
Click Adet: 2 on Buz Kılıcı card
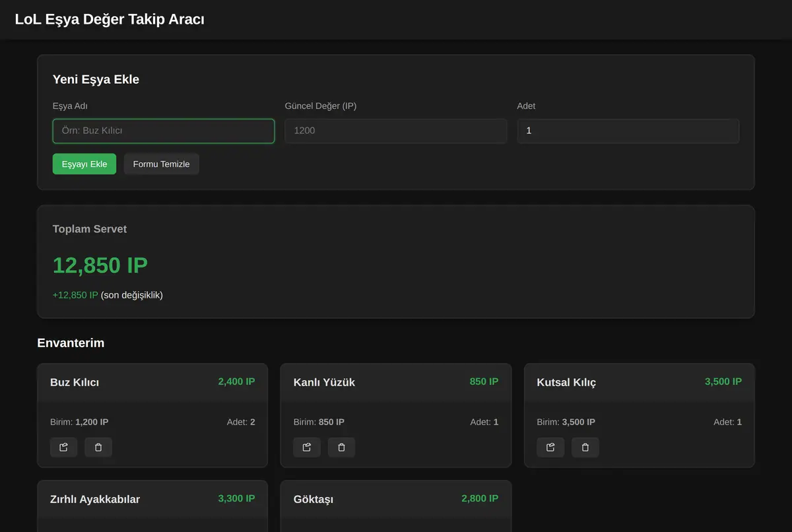241,422
